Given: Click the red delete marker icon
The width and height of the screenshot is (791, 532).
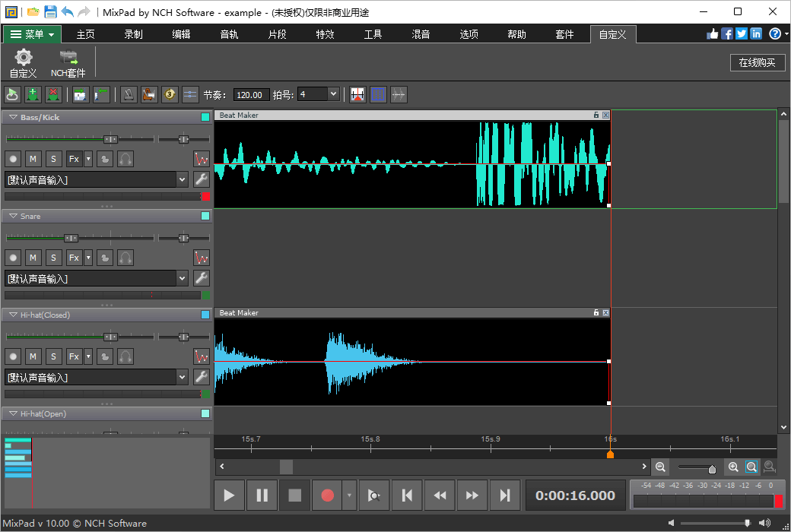Looking at the screenshot, I should (53, 94).
